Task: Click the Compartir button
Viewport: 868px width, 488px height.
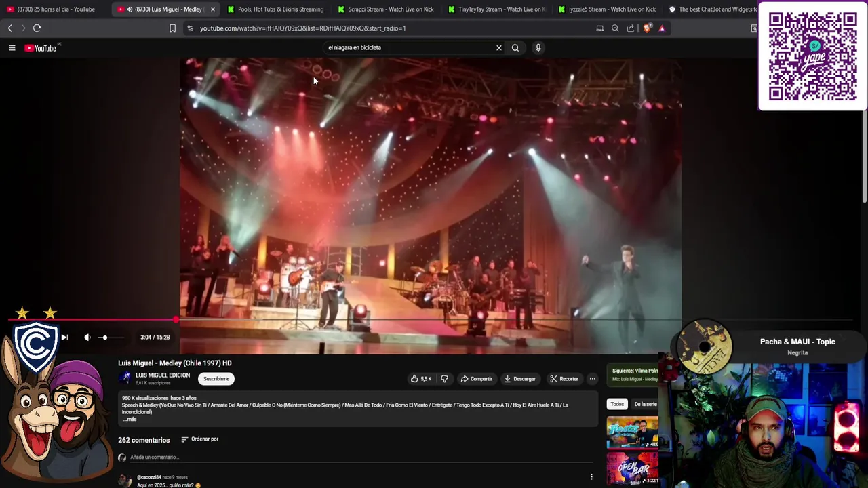Action: click(476, 379)
